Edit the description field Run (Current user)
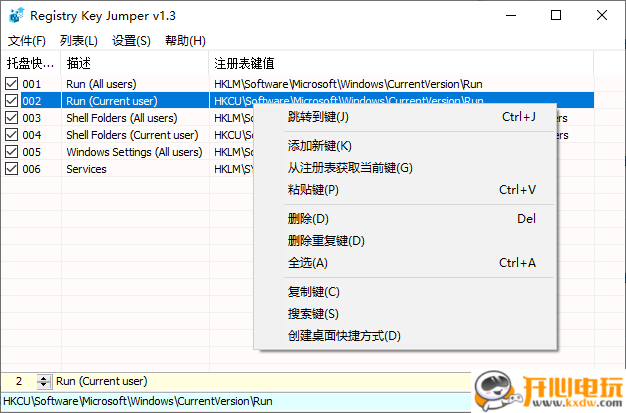Screen dimensions: 626x413 (x=261, y=381)
